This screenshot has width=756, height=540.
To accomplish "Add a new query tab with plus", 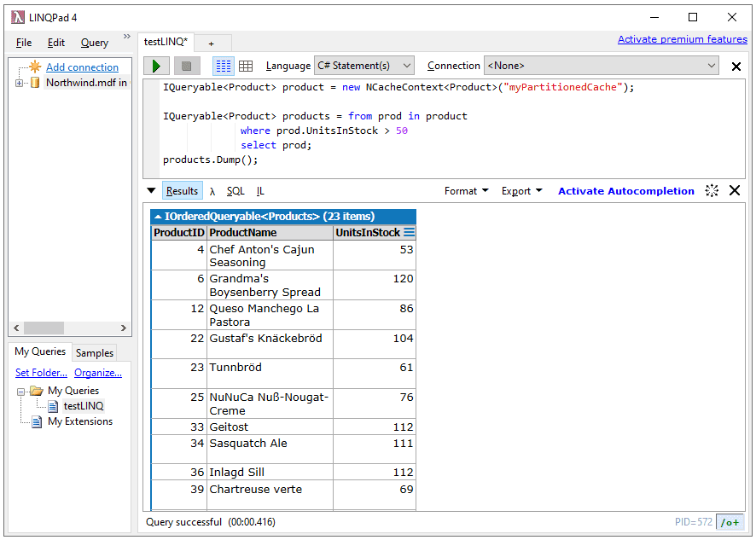I will (212, 44).
